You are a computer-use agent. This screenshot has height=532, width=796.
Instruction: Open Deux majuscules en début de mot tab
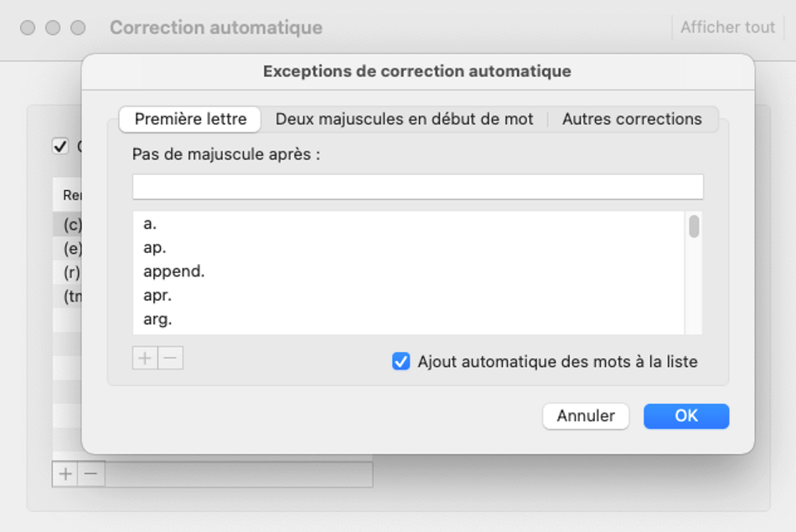pos(404,119)
